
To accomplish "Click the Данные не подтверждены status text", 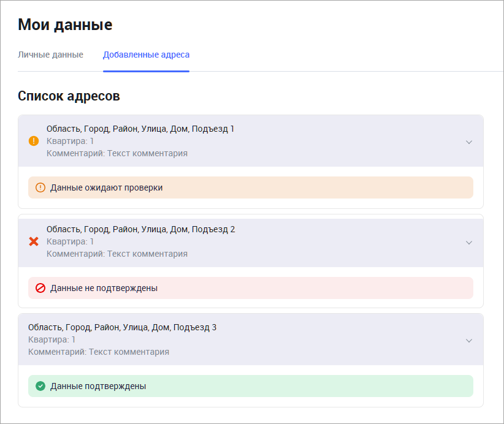I will point(104,288).
